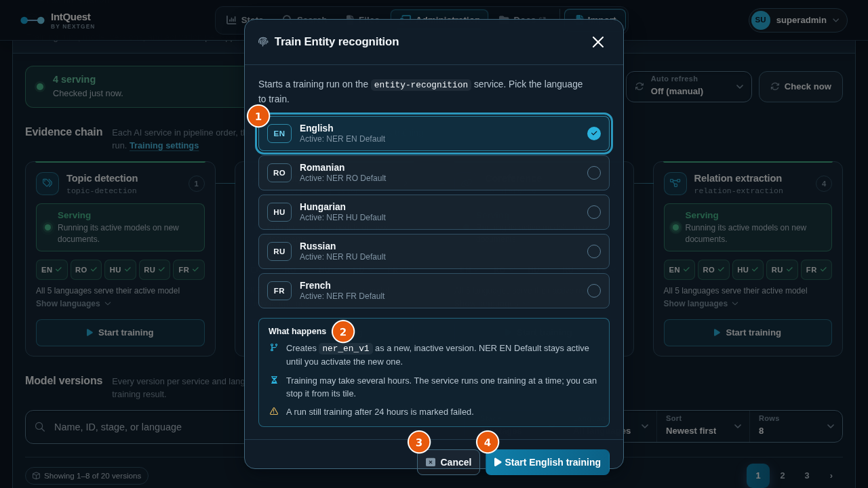Click the hourglass icon in What happens
Image resolution: width=868 pixels, height=488 pixels.
(274, 380)
